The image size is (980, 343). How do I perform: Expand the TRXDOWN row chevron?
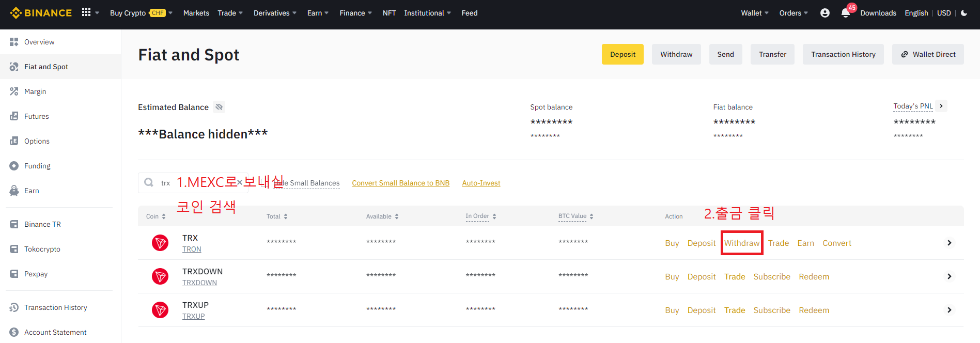click(949, 276)
